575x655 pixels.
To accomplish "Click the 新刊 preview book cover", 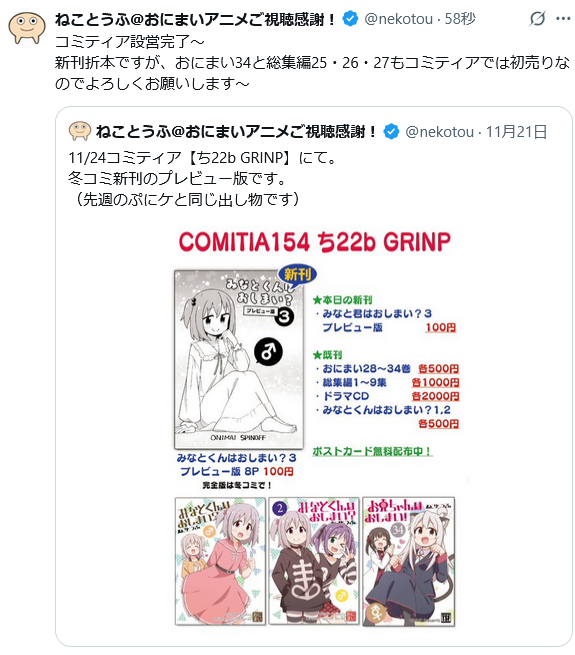I will tap(239, 359).
